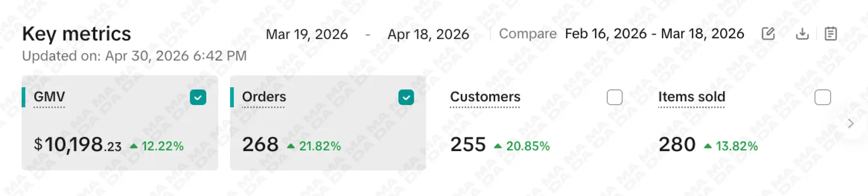This screenshot has width=868, height=196.
Task: Enable the Customers metric checkbox
Action: pos(615,97)
